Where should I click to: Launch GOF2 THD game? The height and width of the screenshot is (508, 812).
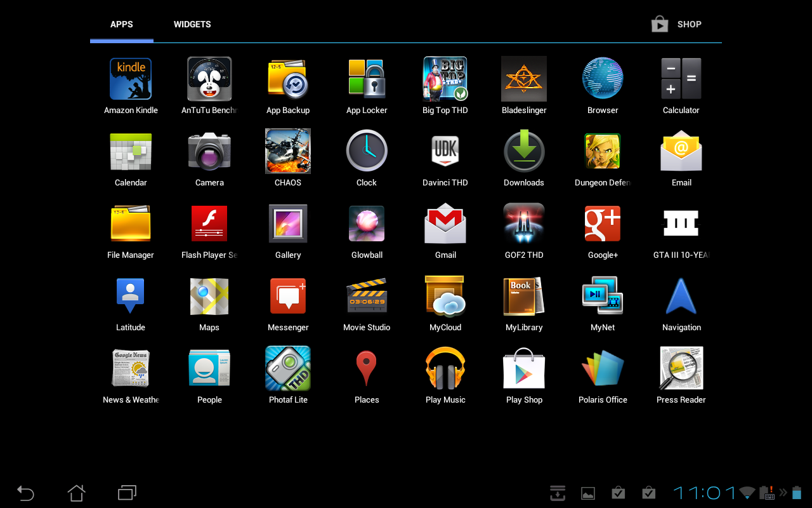tap(524, 224)
